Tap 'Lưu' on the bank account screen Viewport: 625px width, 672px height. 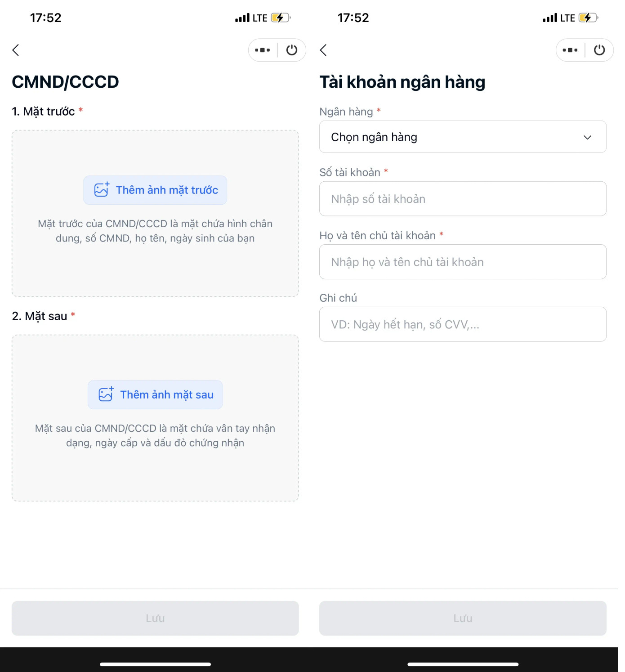pyautogui.click(x=463, y=618)
